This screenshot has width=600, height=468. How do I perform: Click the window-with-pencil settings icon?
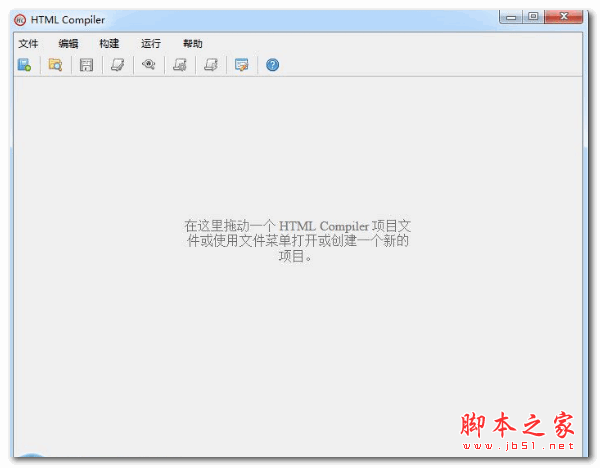point(241,65)
